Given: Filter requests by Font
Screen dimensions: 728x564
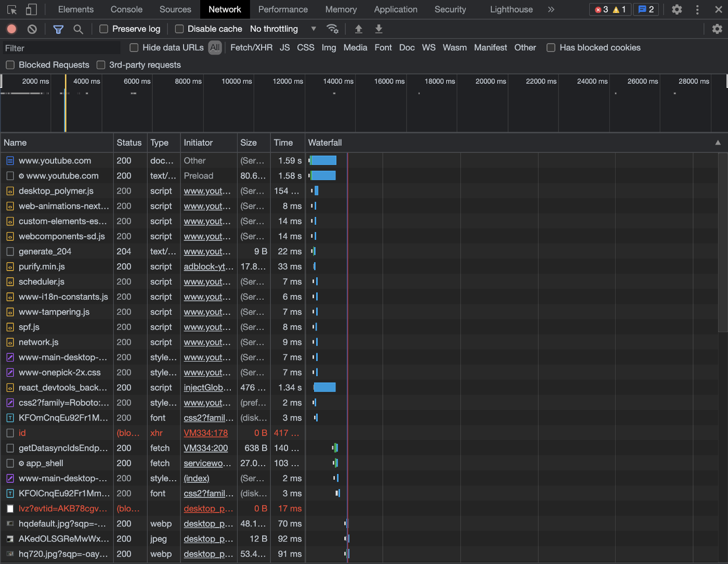Looking at the screenshot, I should pos(383,48).
